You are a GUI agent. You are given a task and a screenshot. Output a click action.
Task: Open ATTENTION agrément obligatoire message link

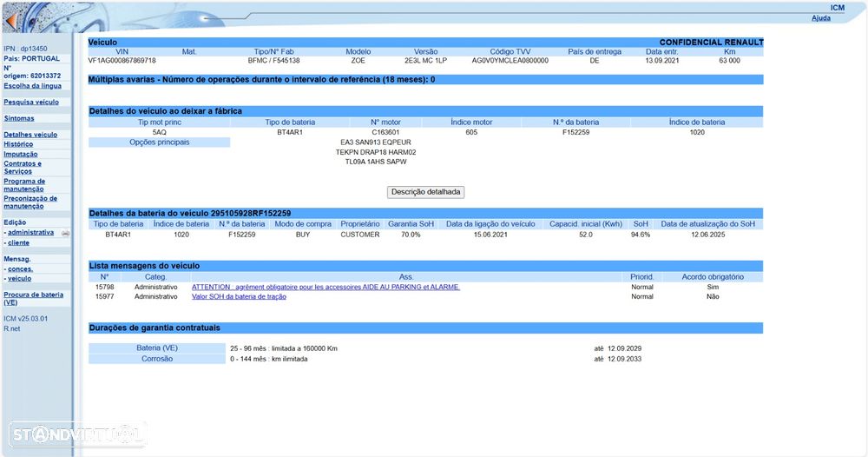click(325, 287)
